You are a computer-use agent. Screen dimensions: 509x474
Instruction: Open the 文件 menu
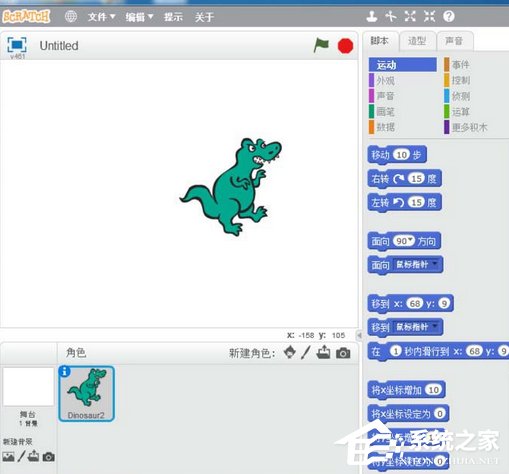pyautogui.click(x=101, y=17)
